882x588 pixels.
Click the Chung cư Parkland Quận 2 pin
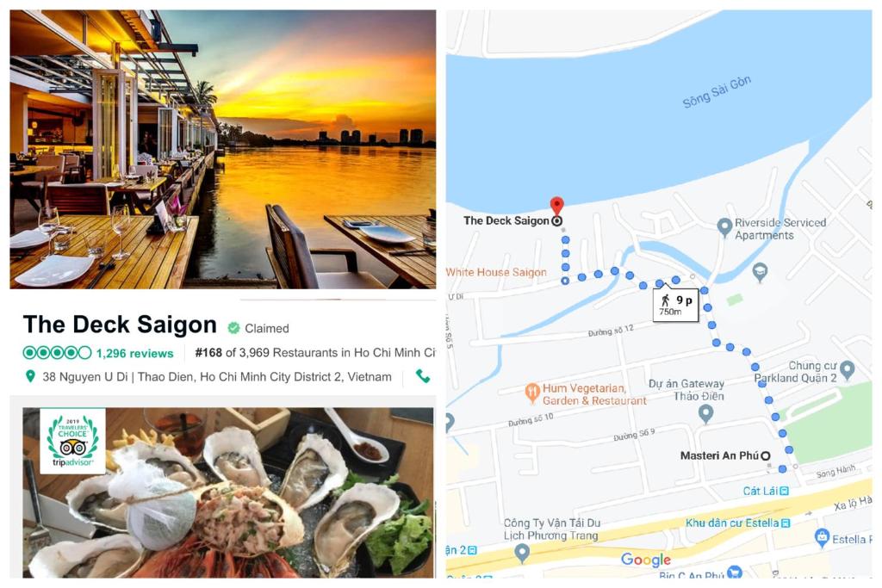point(848,370)
